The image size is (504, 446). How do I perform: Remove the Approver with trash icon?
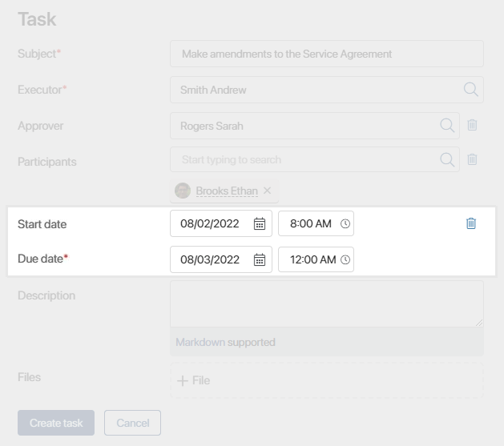click(x=472, y=125)
